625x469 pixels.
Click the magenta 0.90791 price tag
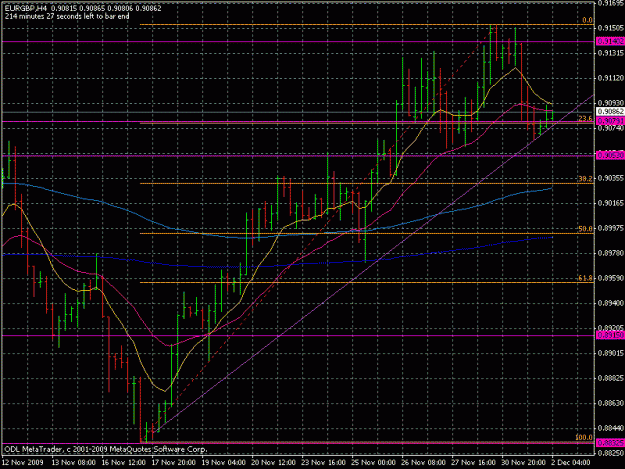tap(610, 120)
